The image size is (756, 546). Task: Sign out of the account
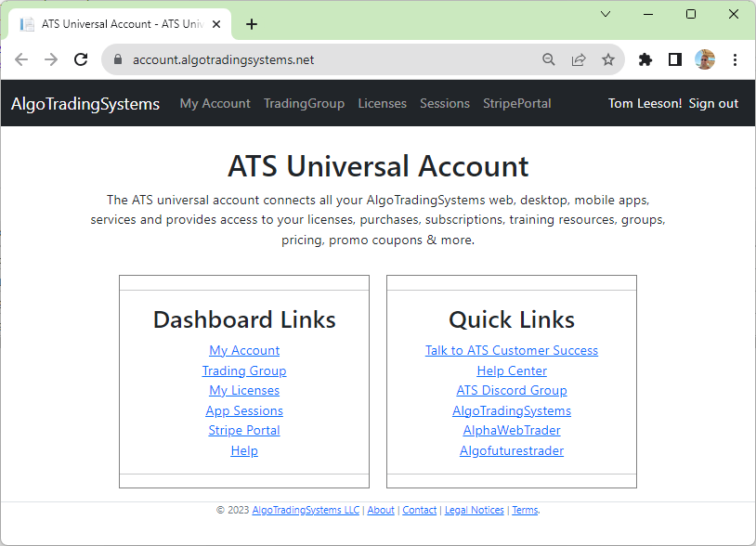pos(713,104)
